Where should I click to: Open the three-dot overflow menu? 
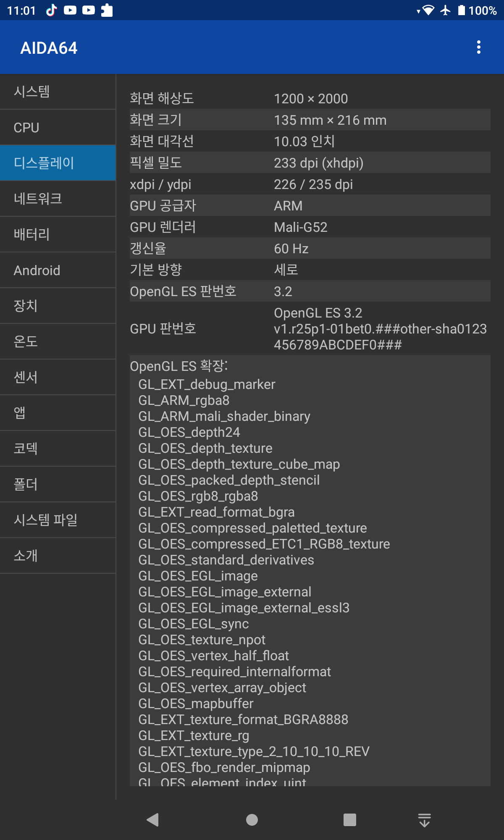(478, 47)
